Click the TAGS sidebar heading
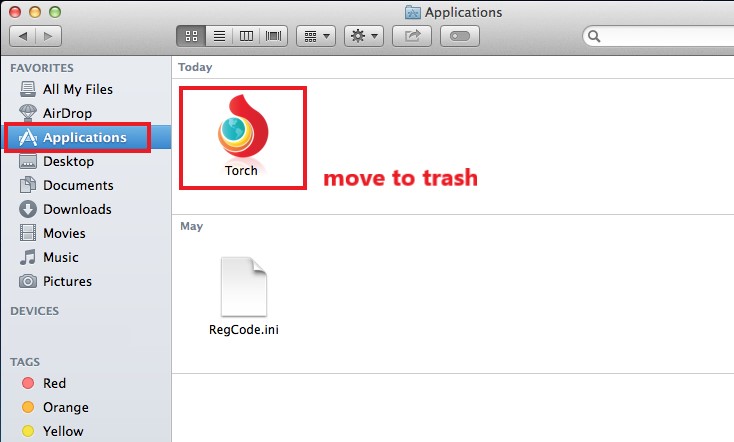 25,362
